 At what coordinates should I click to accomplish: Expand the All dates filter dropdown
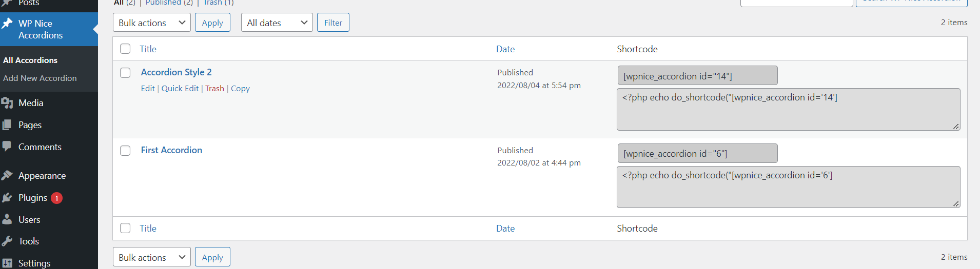277,23
